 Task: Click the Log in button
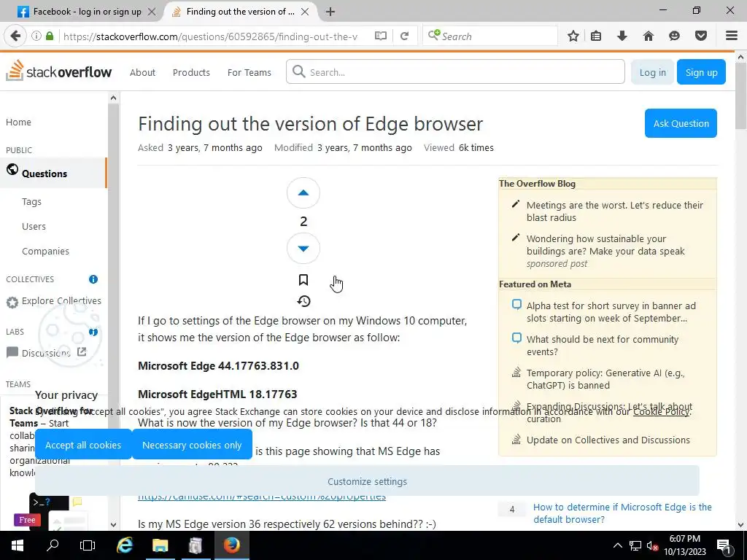coord(652,72)
